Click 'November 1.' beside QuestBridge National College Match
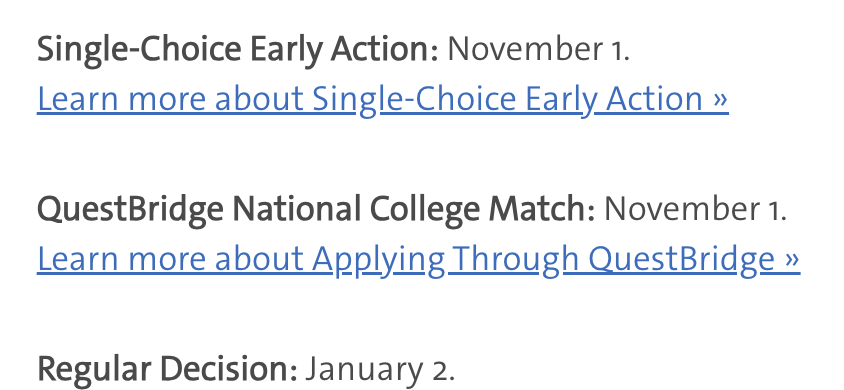Image resolution: width=844 pixels, height=390 pixels. [695, 209]
